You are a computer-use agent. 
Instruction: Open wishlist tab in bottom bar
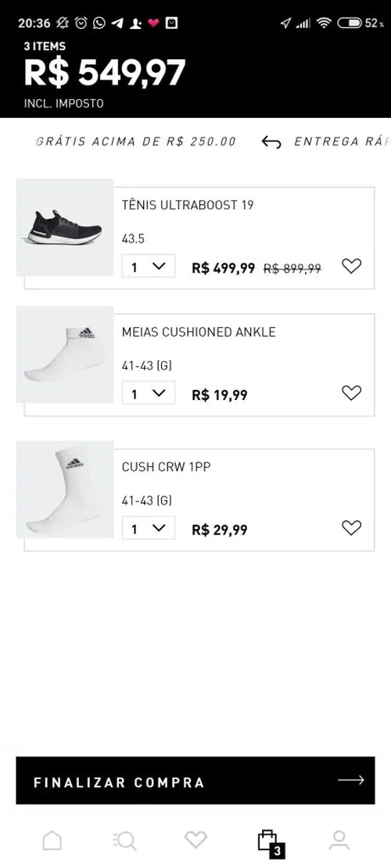click(x=195, y=840)
